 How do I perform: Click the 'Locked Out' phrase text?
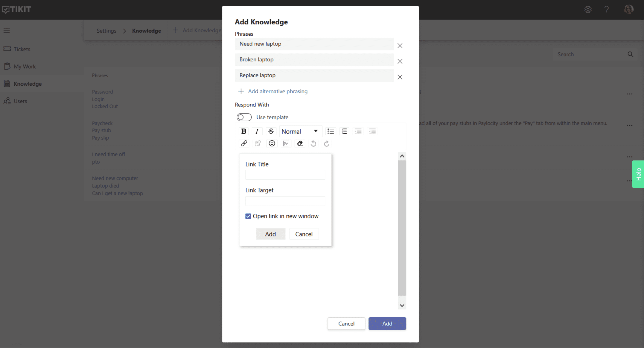[105, 106]
